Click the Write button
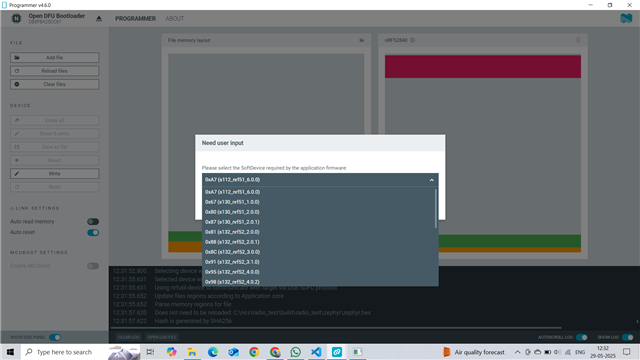The width and height of the screenshot is (640, 360). point(54,173)
